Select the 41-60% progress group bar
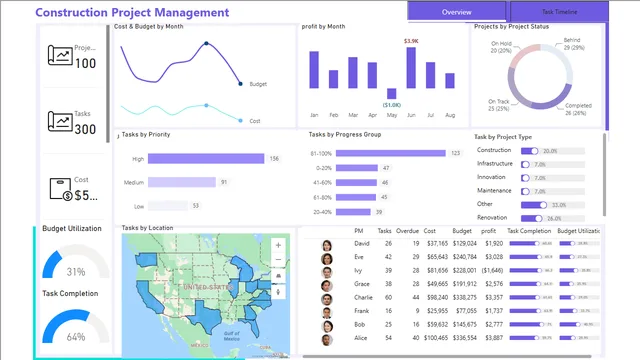640x360 pixels. pos(356,182)
